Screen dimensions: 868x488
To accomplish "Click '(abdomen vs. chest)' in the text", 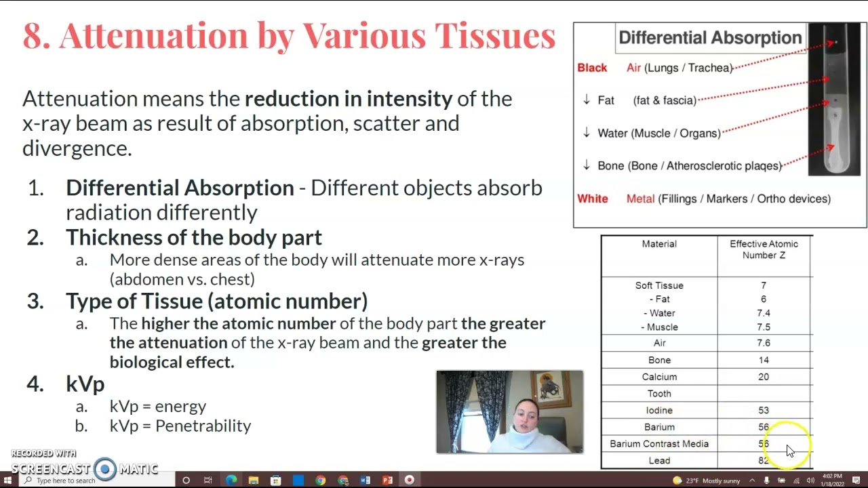I will tap(182, 279).
